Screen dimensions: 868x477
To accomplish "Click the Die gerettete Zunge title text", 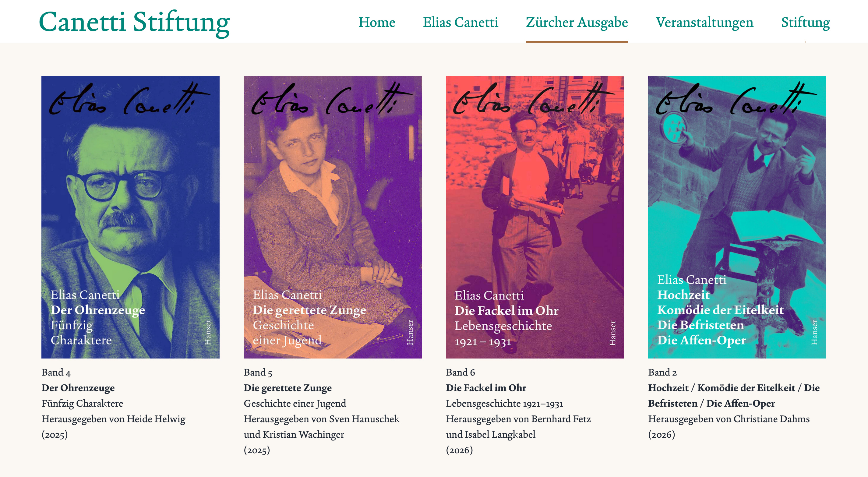I will (x=288, y=388).
